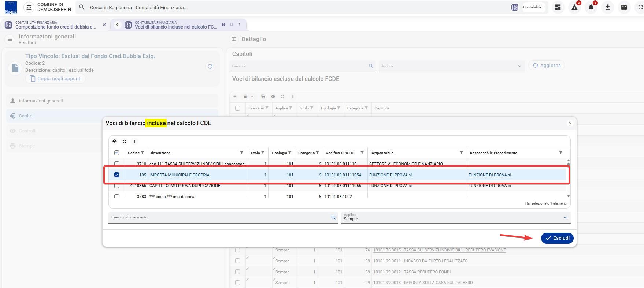Screen dimensions: 644x288
Task: Click Copia negli appunti button
Action: click(x=55, y=79)
